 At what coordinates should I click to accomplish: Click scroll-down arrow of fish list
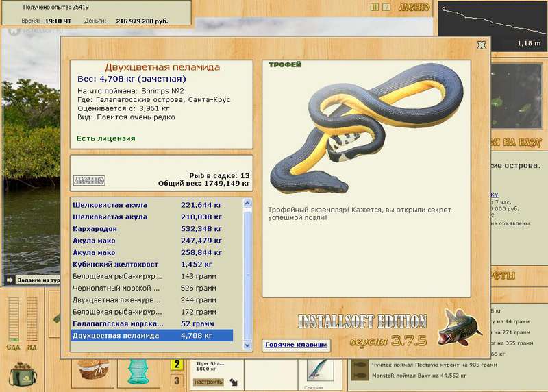point(247,345)
